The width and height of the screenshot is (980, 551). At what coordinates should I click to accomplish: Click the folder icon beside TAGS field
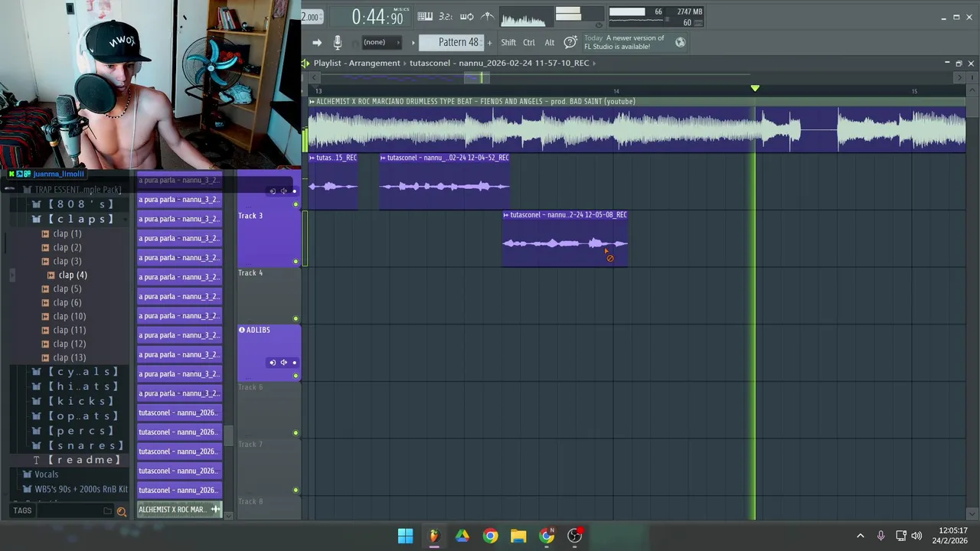click(107, 511)
